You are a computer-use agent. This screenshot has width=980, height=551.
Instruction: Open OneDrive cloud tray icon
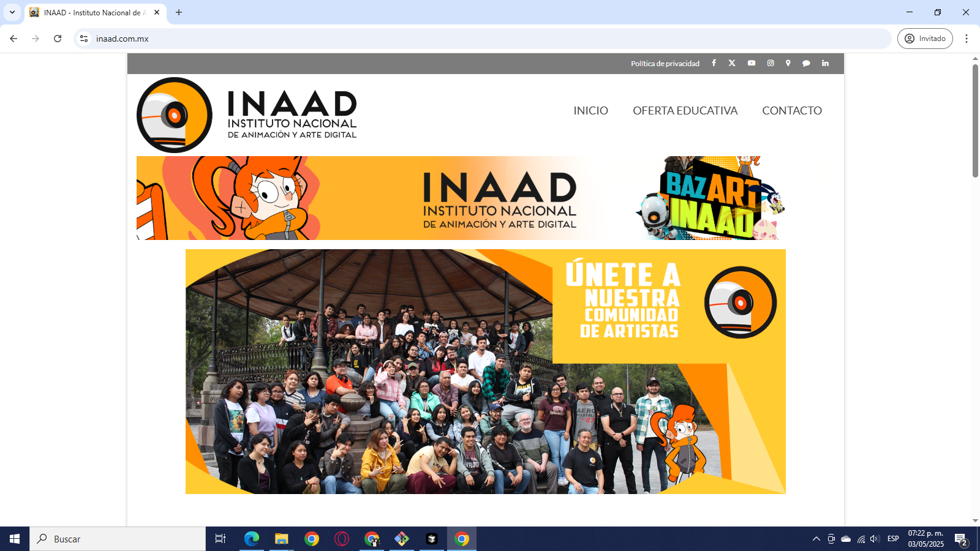tap(846, 539)
